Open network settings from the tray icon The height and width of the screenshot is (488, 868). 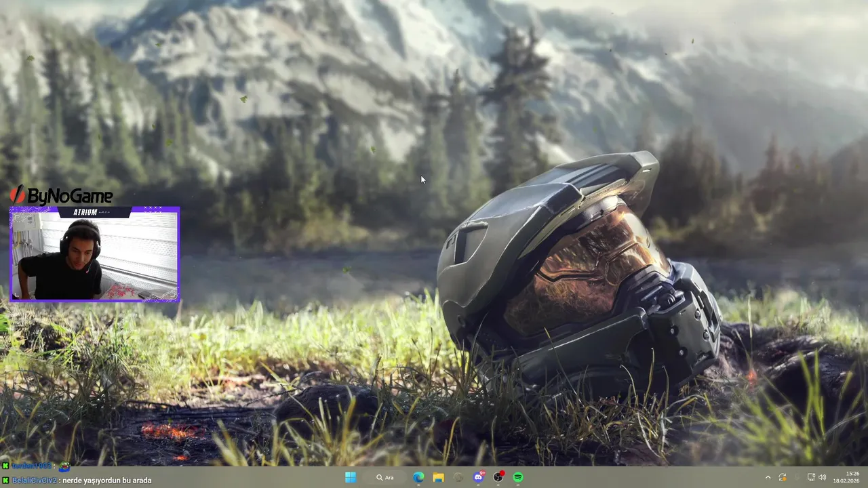[x=811, y=477]
